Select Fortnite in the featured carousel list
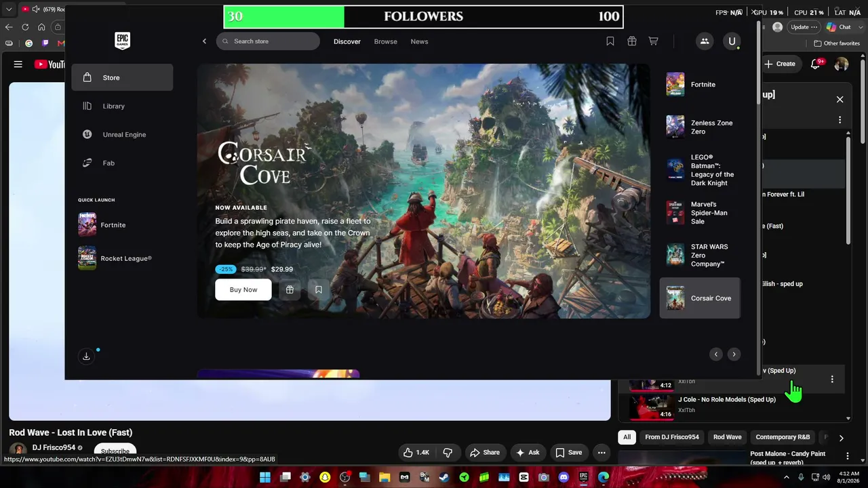Viewport: 868px width, 488px height. (x=700, y=85)
